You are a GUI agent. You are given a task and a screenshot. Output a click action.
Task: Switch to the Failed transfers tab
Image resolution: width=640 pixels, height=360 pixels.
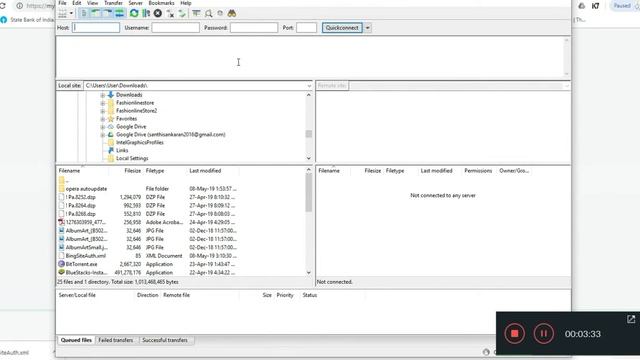coord(116,340)
